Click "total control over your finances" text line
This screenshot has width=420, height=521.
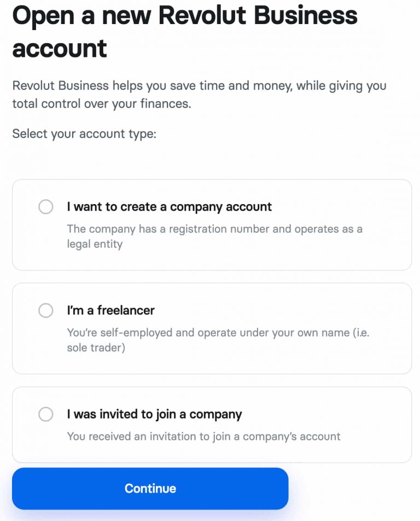coord(102,103)
